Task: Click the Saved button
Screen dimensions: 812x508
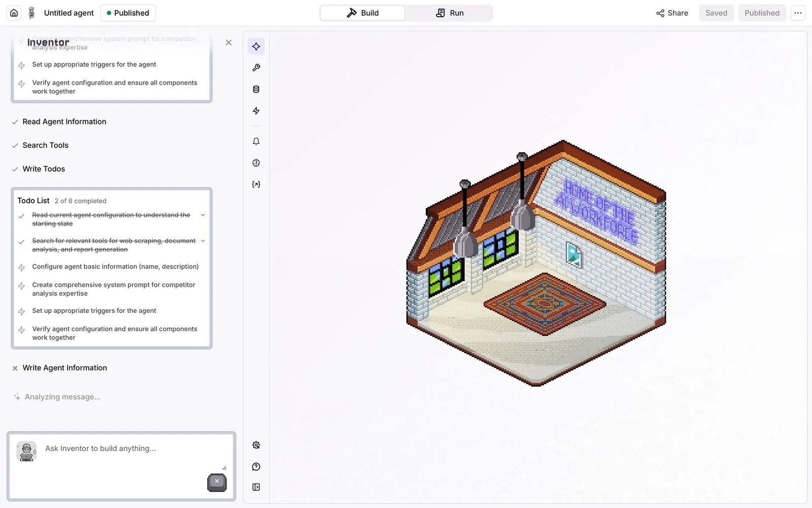Action: click(716, 13)
